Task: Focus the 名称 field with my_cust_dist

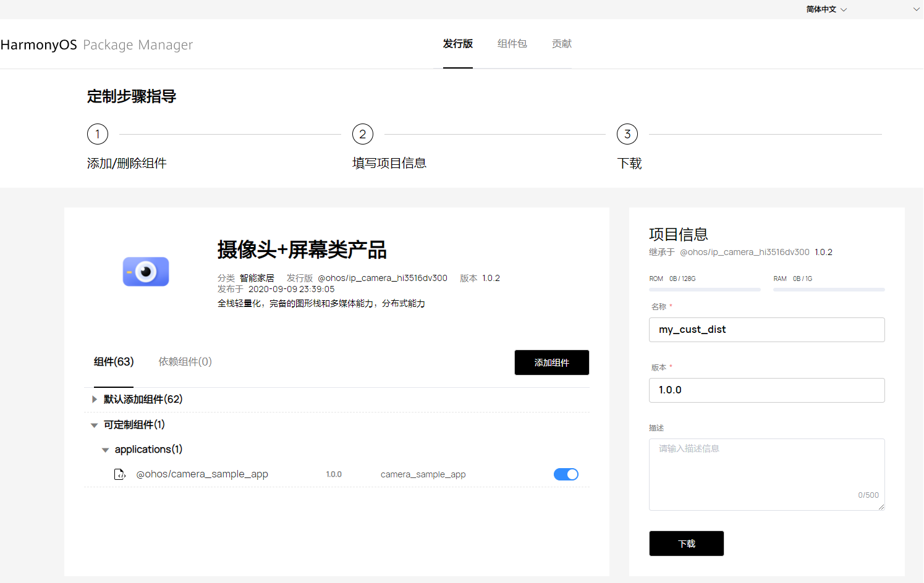Action: (x=767, y=330)
